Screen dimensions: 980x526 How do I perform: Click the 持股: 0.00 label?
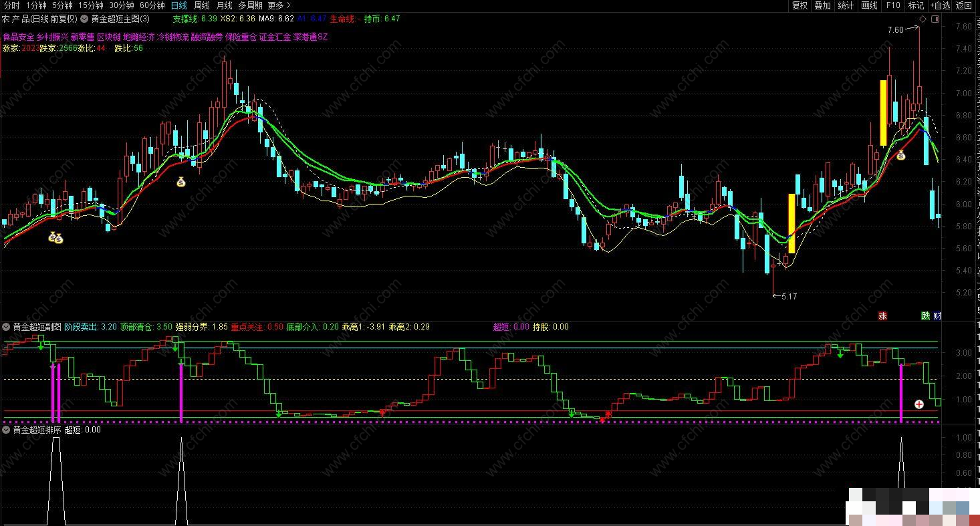(551, 327)
